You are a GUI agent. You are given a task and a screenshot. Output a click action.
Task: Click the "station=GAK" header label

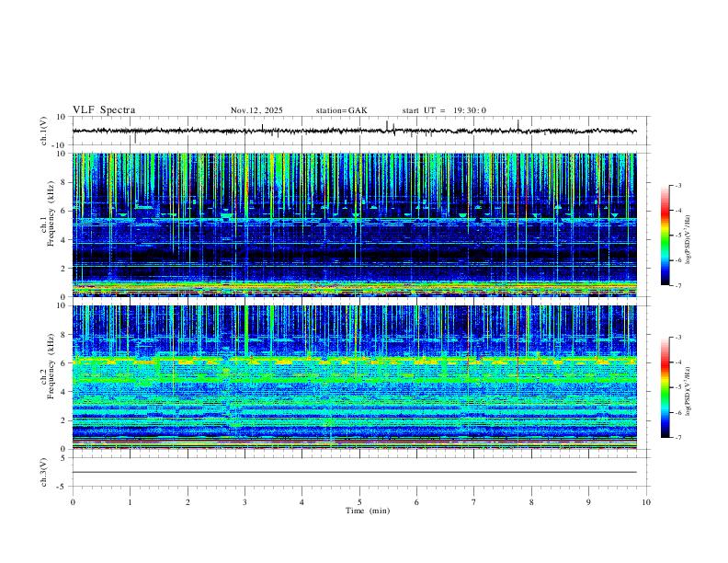pyautogui.click(x=341, y=110)
